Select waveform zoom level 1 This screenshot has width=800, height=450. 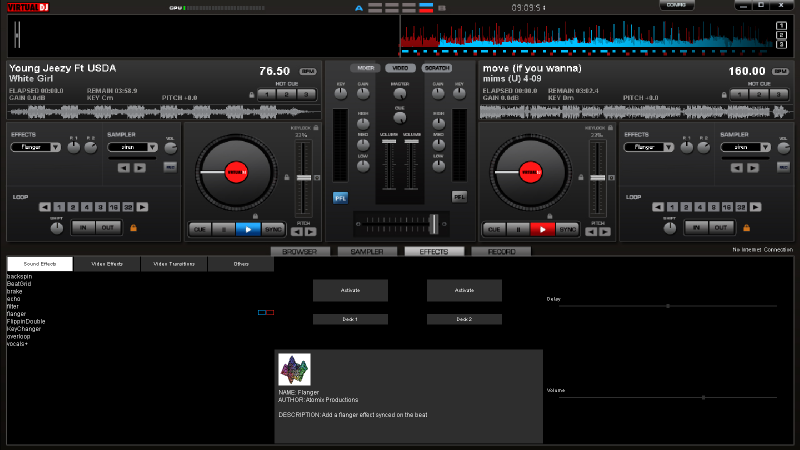tap(781, 26)
